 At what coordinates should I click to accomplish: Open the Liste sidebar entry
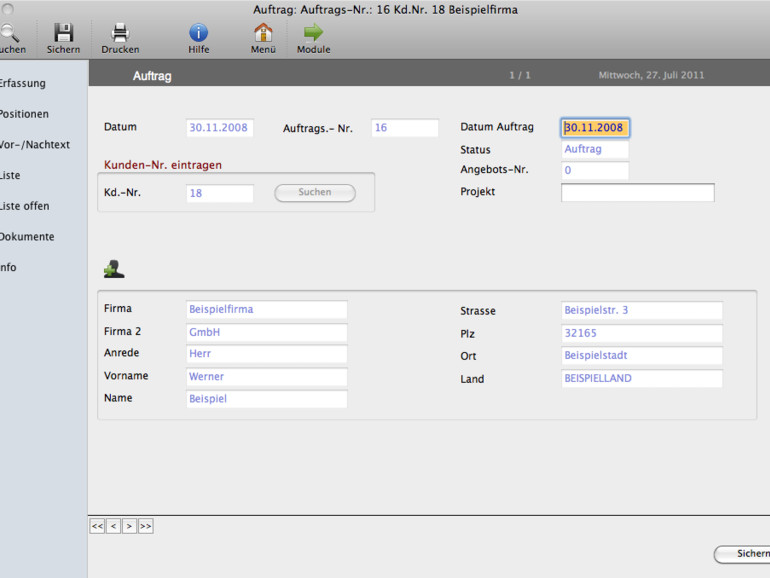click(10, 175)
